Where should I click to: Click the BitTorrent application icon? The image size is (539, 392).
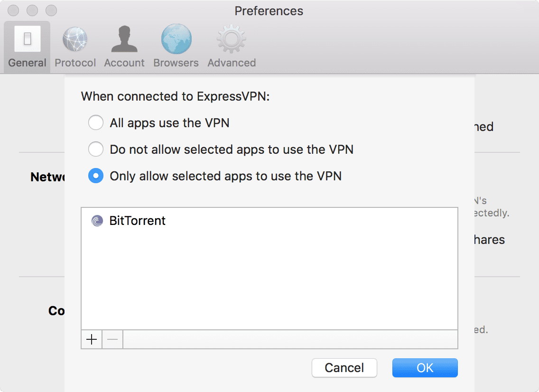(x=97, y=221)
